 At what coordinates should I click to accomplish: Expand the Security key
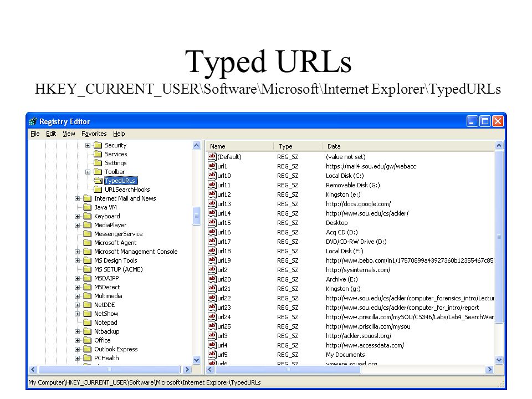pyautogui.click(x=88, y=145)
